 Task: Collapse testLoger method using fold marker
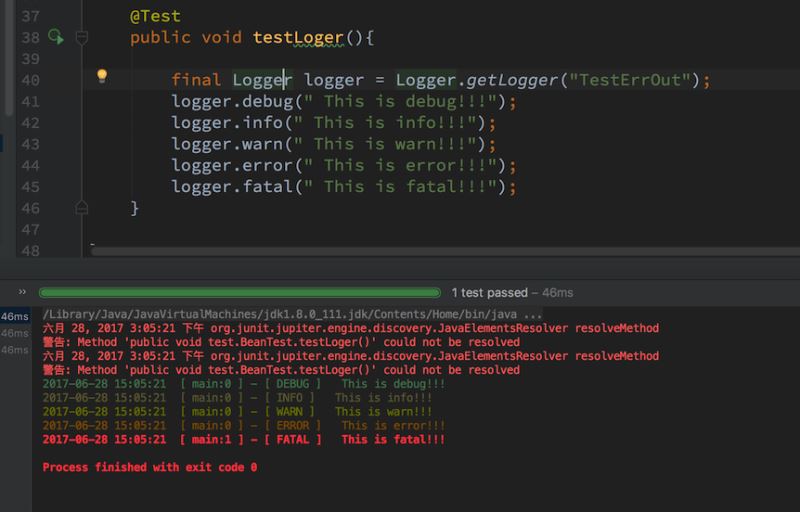82,38
